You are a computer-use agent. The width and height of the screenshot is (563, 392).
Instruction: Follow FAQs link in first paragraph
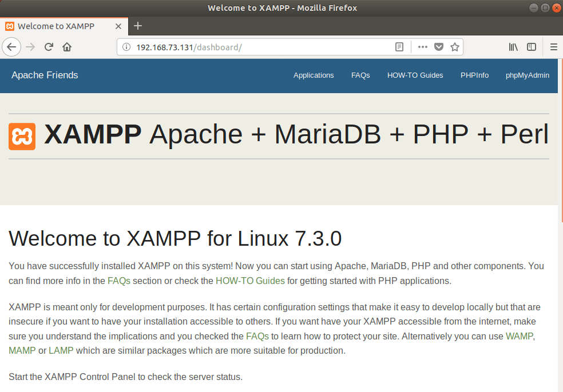coord(119,281)
